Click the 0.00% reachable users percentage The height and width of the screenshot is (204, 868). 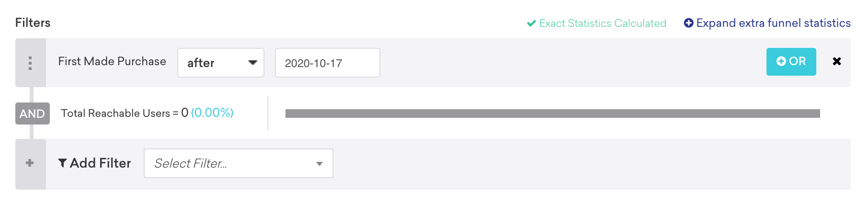click(x=212, y=113)
